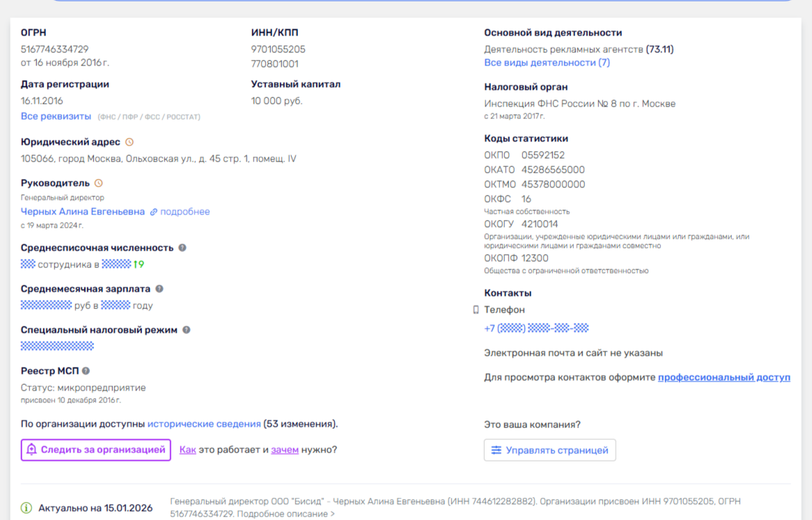Image resolution: width=812 pixels, height=520 pixels.
Task: Select ОКПО code 05592152
Action: [542, 155]
